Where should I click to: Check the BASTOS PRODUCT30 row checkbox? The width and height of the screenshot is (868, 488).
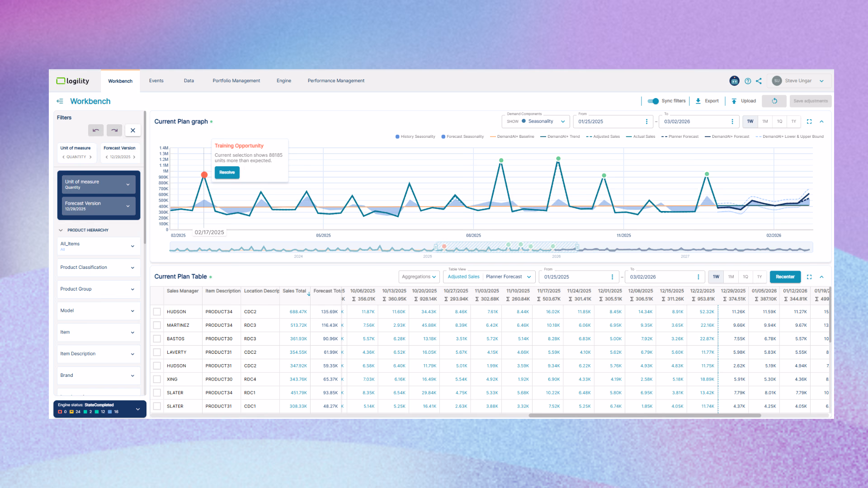click(157, 339)
